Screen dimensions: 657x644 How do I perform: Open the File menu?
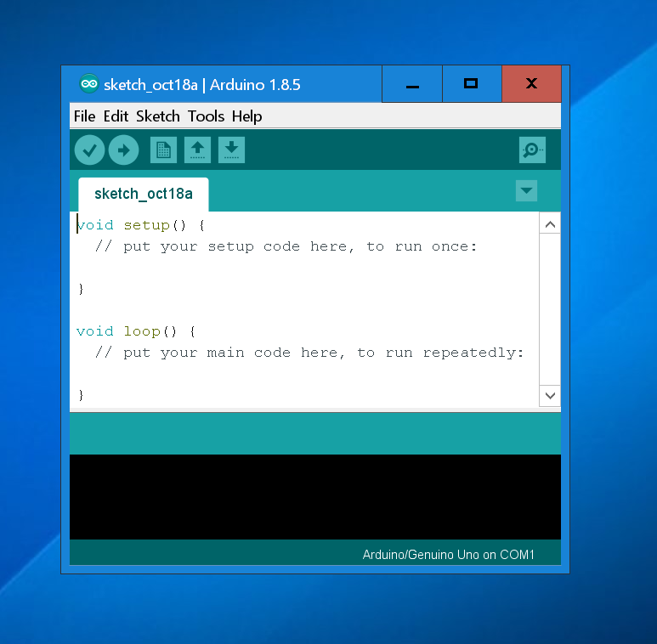click(x=84, y=116)
